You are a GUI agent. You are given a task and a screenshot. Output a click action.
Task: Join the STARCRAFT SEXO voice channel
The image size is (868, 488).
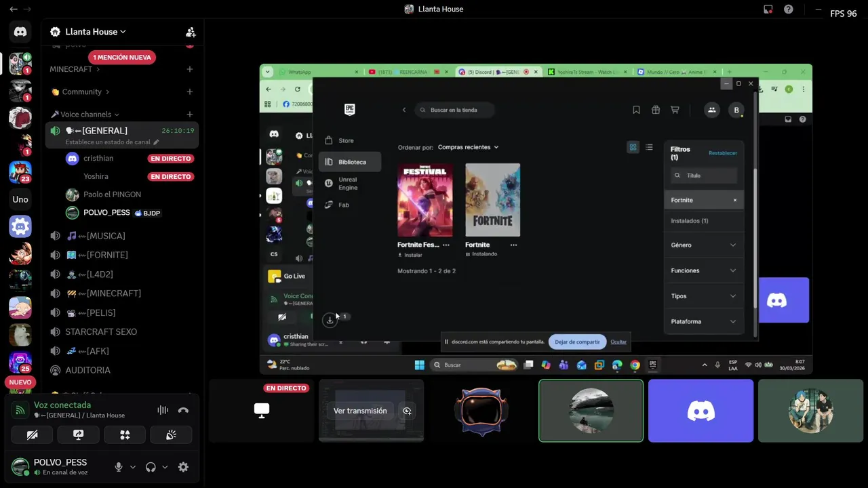[x=122, y=331]
